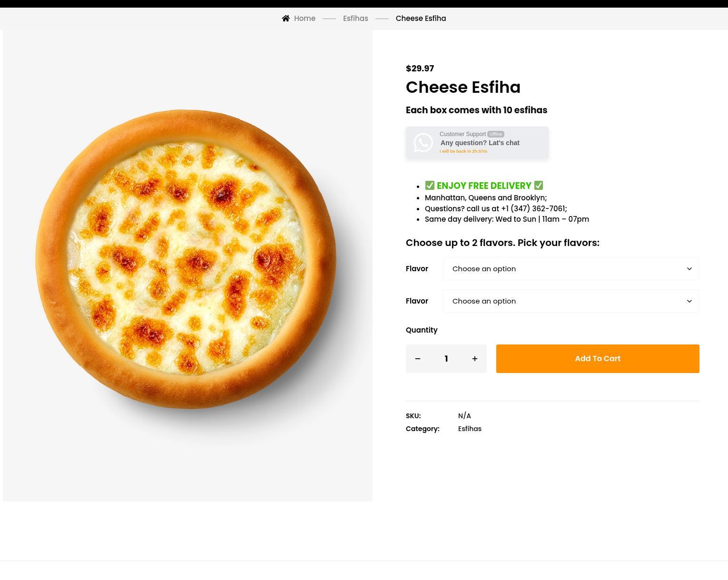Click the Esfihas category link
The height and width of the screenshot is (580, 728).
click(x=470, y=429)
